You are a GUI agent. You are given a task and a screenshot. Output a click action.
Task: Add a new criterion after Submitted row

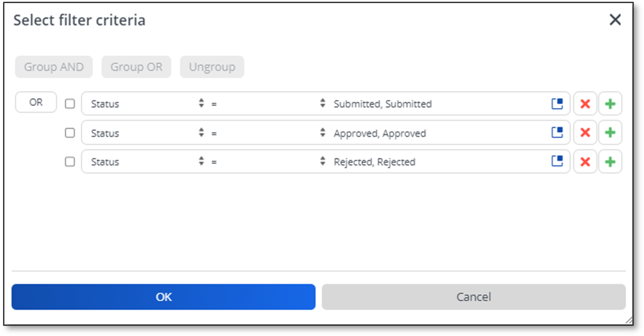tap(610, 104)
